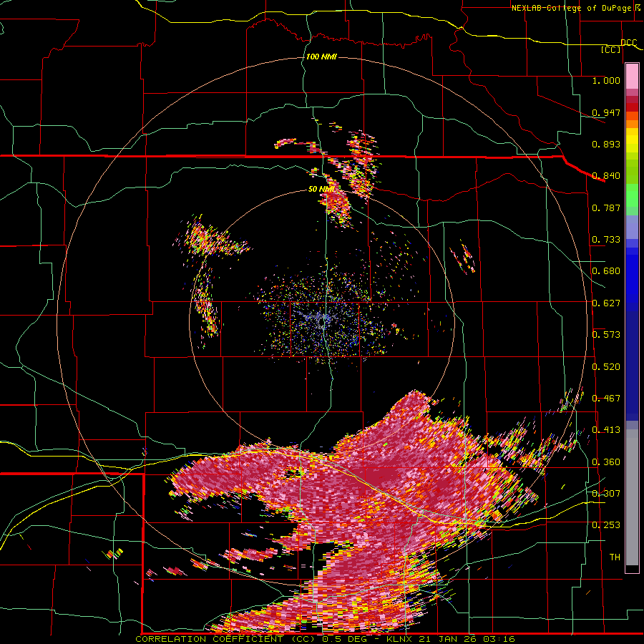
Task: Select the 0.467 scale value
Action: pyautogui.click(x=606, y=399)
